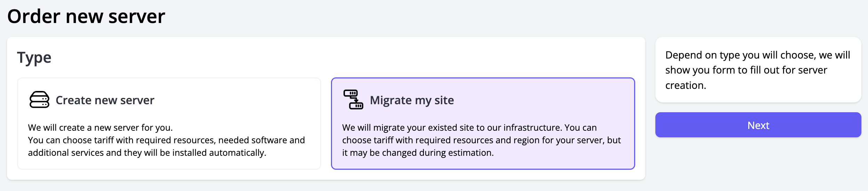The height and width of the screenshot is (191, 868).
Task: Click the word 'creation.' in the hint box
Action: coord(686,85)
